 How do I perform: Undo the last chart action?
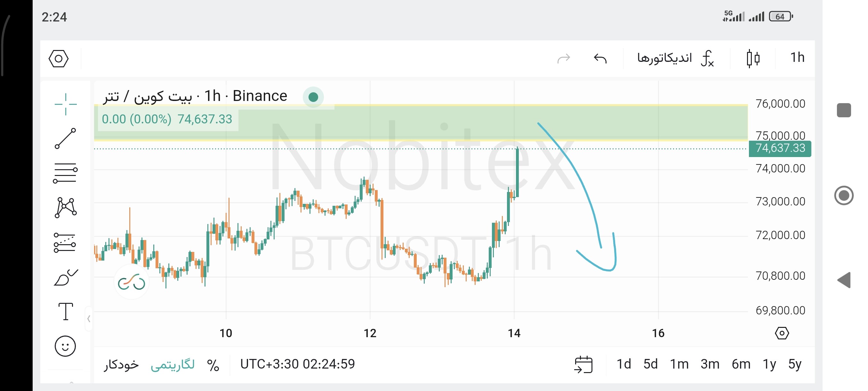pyautogui.click(x=600, y=58)
